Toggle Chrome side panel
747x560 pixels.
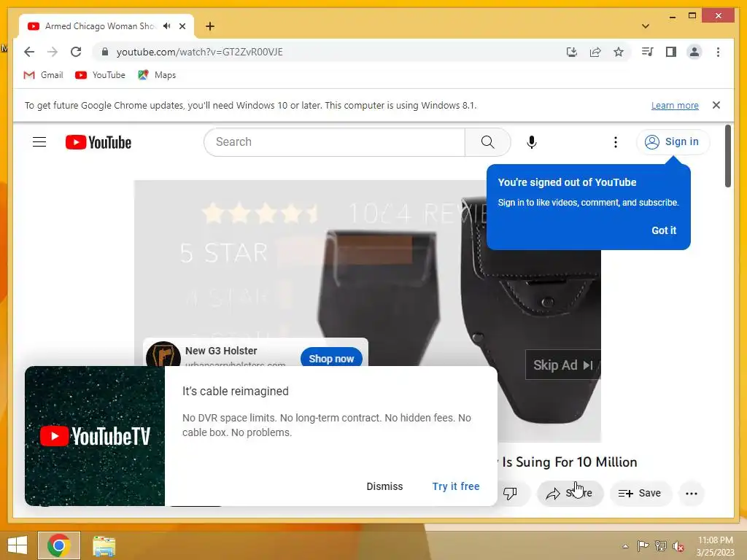tap(671, 52)
